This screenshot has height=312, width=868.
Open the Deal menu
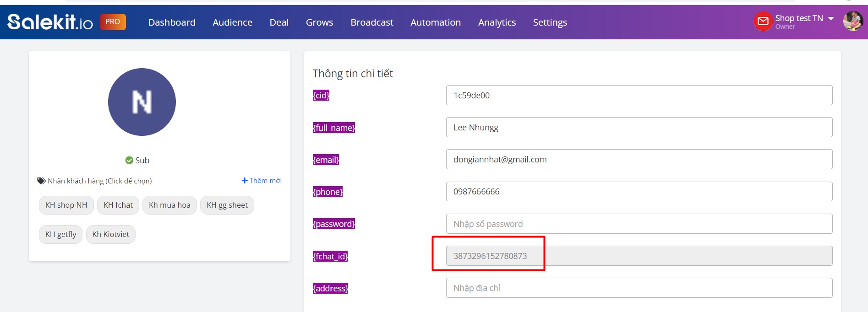(279, 22)
